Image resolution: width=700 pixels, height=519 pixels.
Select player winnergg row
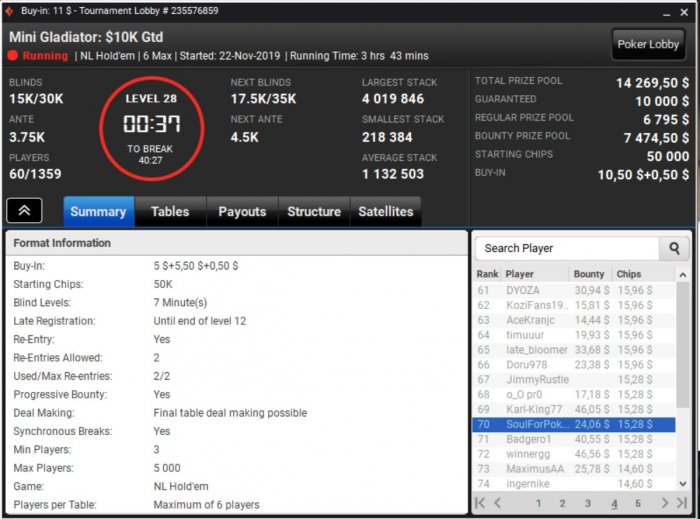pyautogui.click(x=574, y=454)
